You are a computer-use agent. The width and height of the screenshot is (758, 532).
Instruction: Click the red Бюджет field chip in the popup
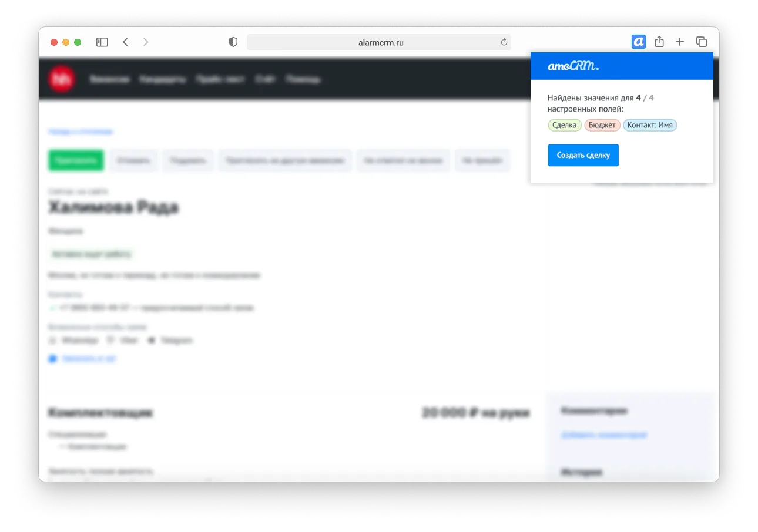602,125
